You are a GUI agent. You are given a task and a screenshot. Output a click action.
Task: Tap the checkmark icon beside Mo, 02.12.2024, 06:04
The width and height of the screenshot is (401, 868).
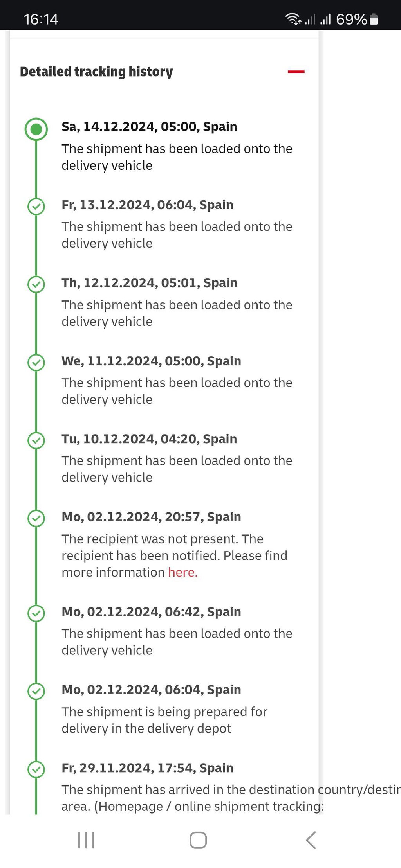coord(36,691)
